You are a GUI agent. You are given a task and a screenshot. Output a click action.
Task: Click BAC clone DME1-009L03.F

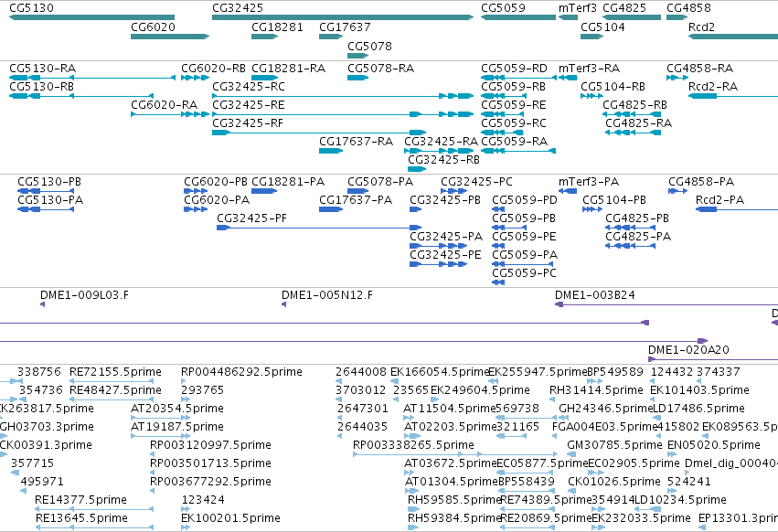pos(43,304)
